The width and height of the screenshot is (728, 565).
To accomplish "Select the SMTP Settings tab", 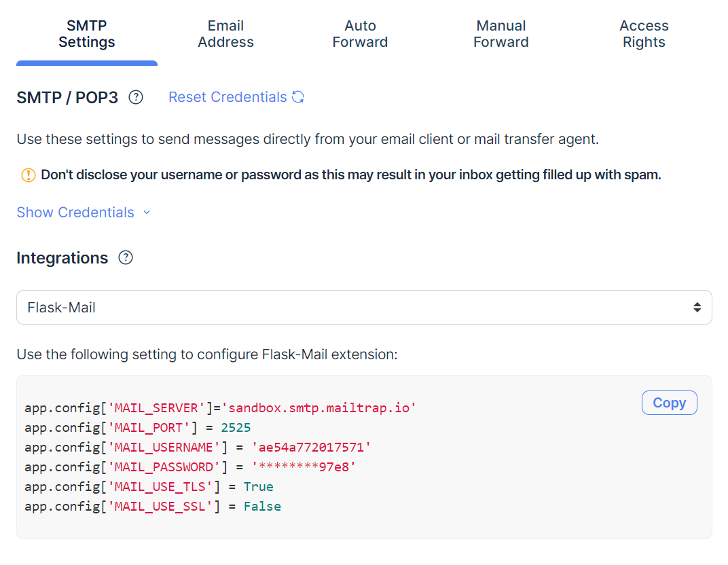I will [x=87, y=34].
